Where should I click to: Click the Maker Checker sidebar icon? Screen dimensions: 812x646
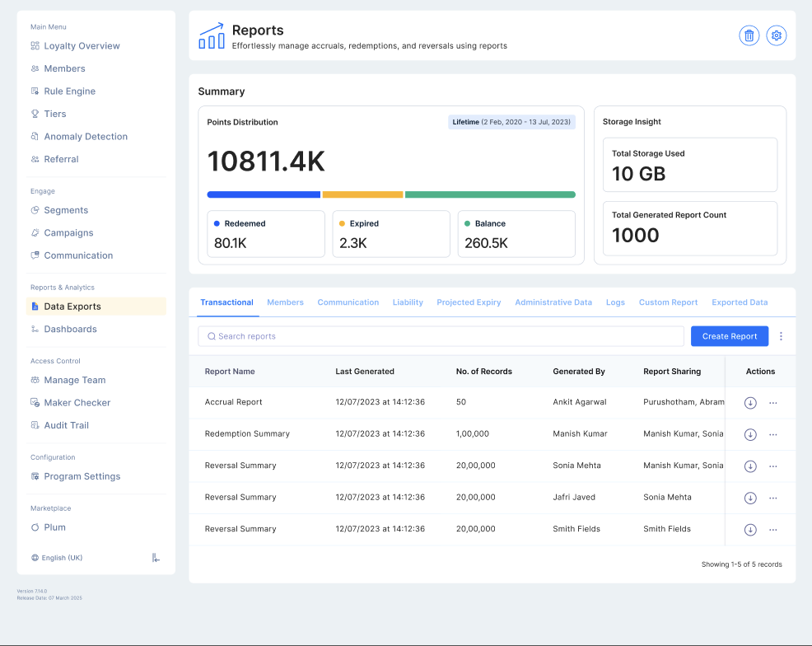tap(35, 403)
